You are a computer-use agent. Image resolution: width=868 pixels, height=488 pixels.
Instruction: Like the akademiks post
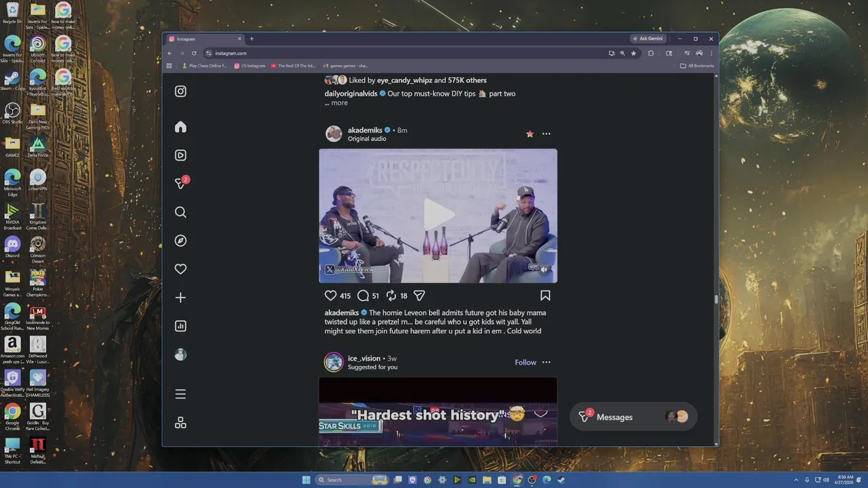point(330,296)
